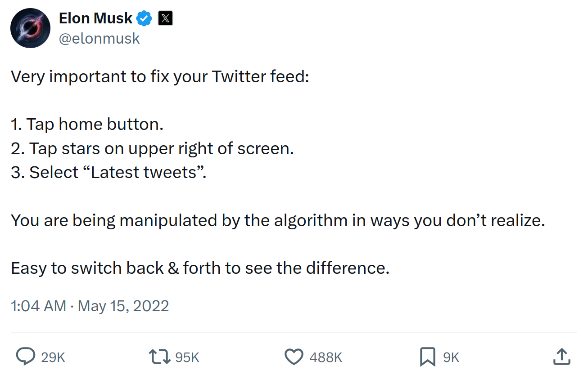View the 488K likes count
Viewport: 588px width, 375px height.
(x=326, y=357)
